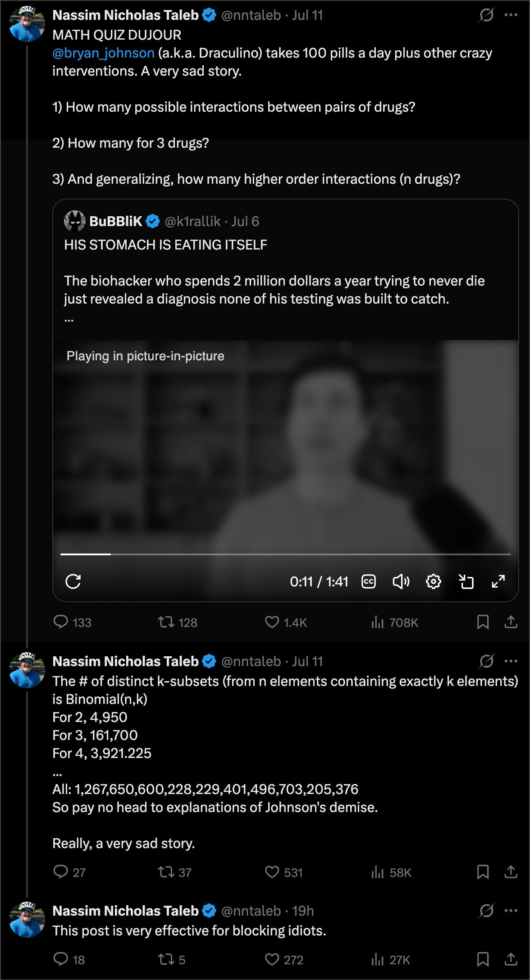Seek along the video progress bar
530x980 pixels.
tap(286, 554)
